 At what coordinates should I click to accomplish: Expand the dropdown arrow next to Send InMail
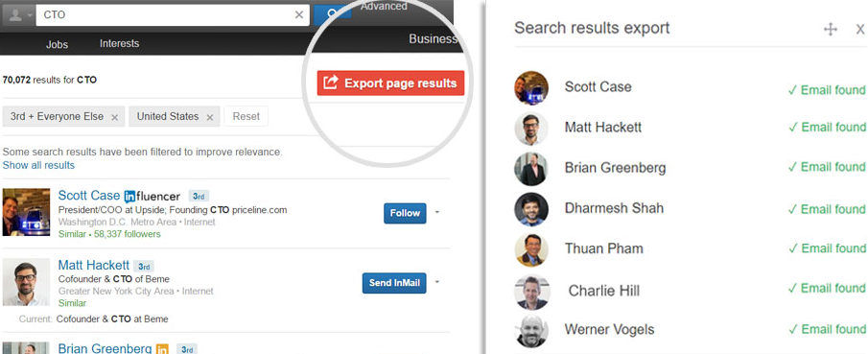(436, 282)
